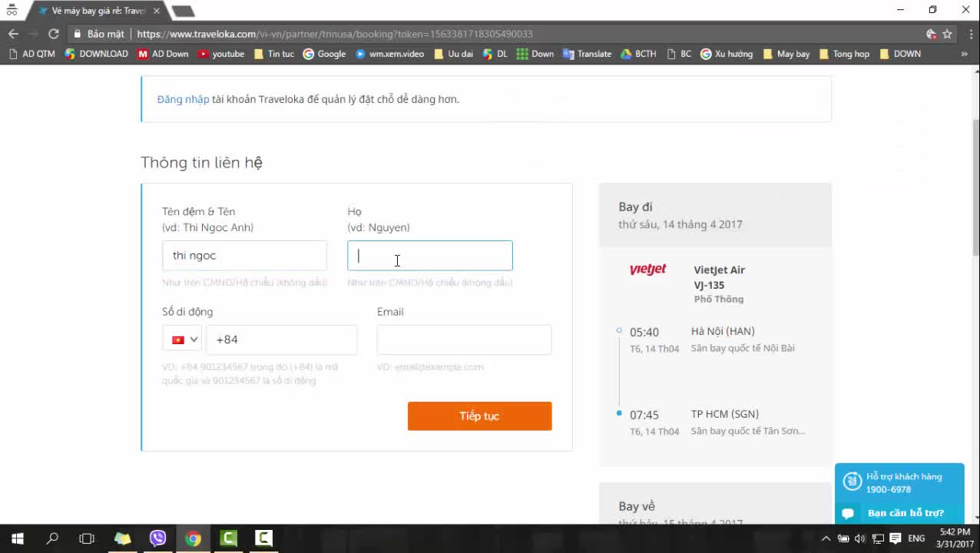This screenshot has width=980, height=553.
Task: Open Task View in taskbar
Action: 87,538
